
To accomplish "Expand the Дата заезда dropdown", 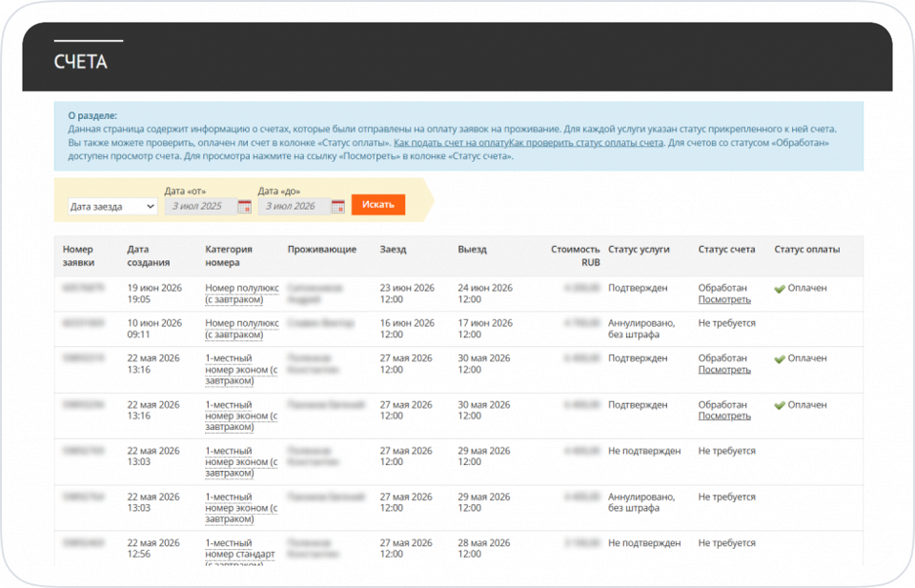I will pos(112,207).
